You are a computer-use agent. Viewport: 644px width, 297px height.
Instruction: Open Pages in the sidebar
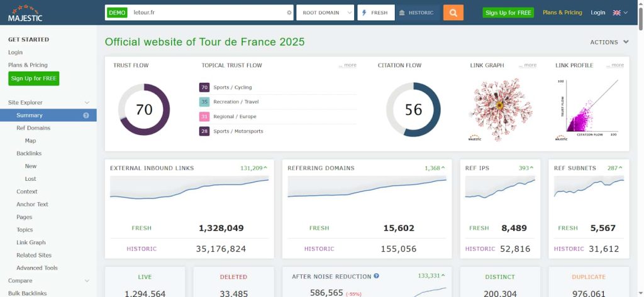coord(25,217)
